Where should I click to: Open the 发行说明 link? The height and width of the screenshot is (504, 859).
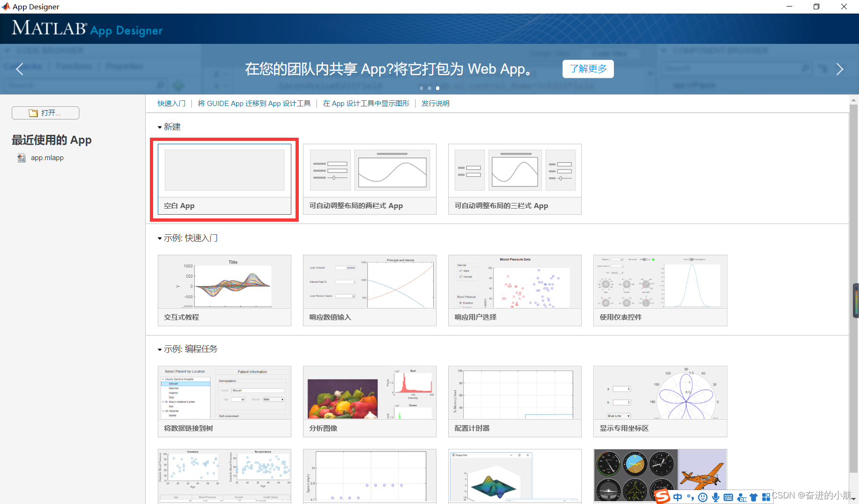tap(435, 104)
